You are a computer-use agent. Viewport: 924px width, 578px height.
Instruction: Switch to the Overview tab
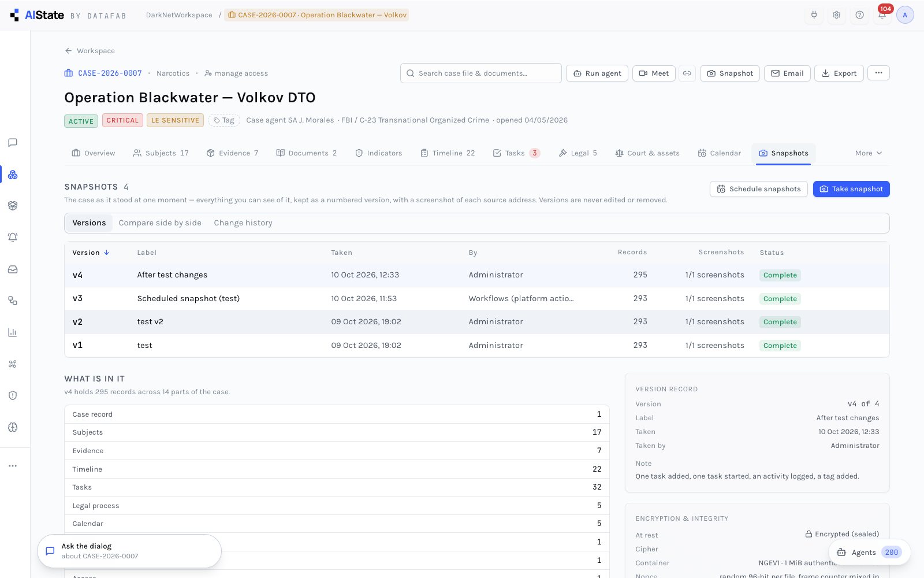[x=94, y=153]
